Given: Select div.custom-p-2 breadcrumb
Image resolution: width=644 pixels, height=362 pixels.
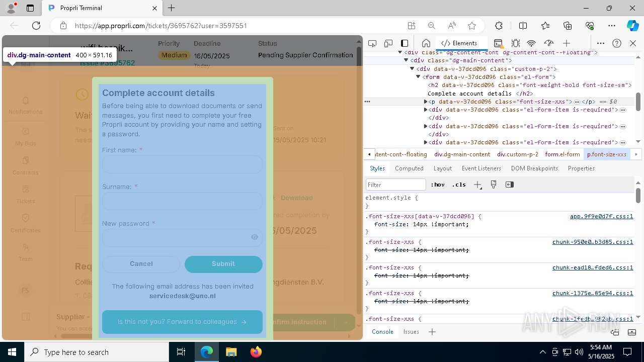Looking at the screenshot, I should [518, 154].
